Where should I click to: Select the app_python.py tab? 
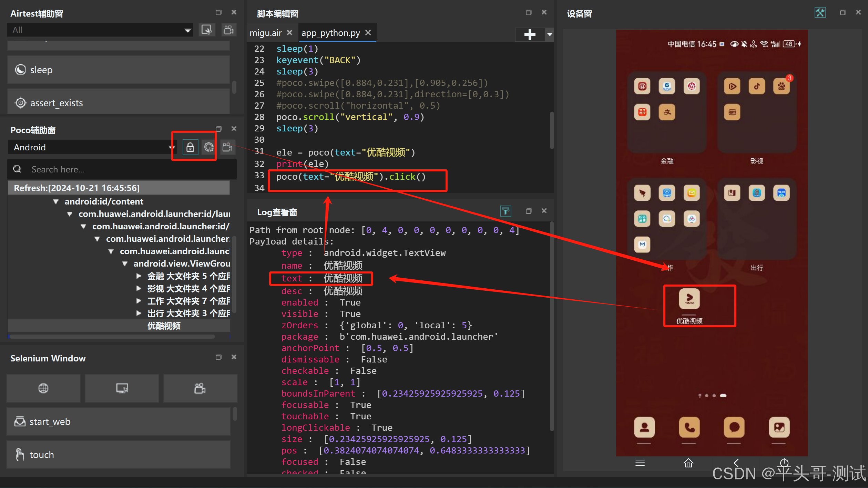(330, 33)
